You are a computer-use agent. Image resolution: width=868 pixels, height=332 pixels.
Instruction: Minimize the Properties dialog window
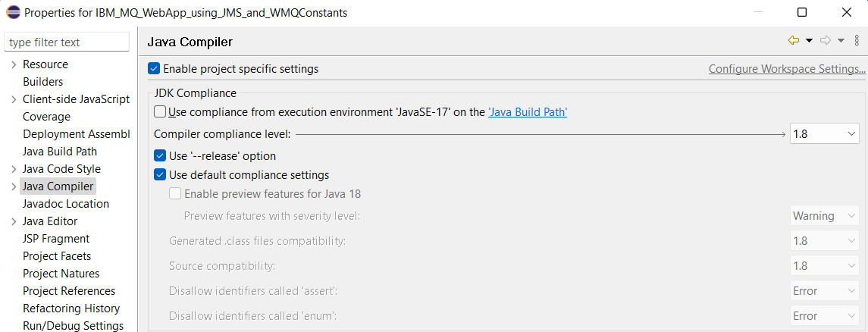(758, 12)
